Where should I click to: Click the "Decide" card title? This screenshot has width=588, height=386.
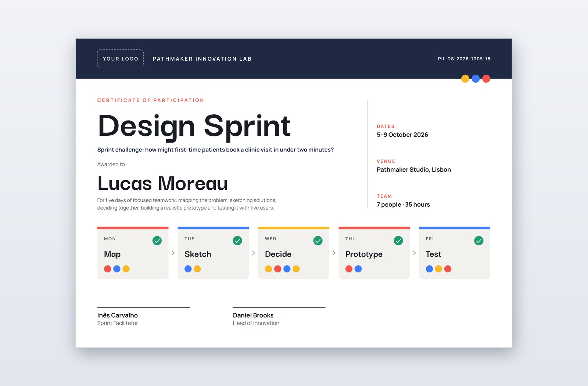[278, 254]
